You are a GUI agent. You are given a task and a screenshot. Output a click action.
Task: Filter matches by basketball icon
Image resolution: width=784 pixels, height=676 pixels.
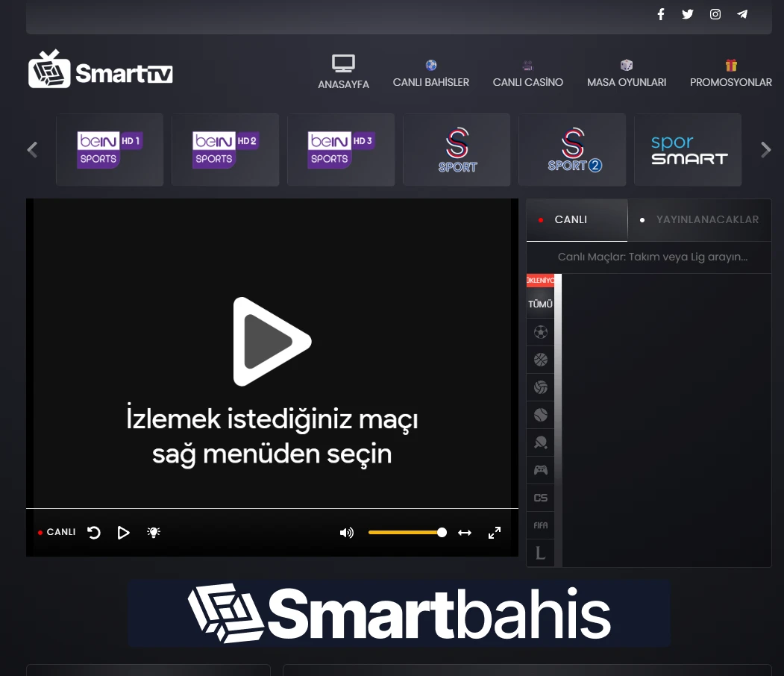[x=541, y=360]
